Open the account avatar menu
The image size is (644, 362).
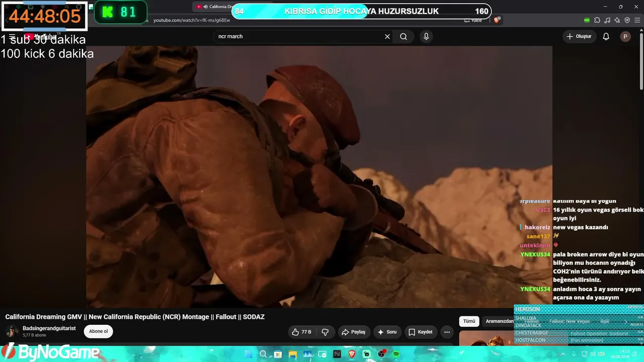click(625, 37)
